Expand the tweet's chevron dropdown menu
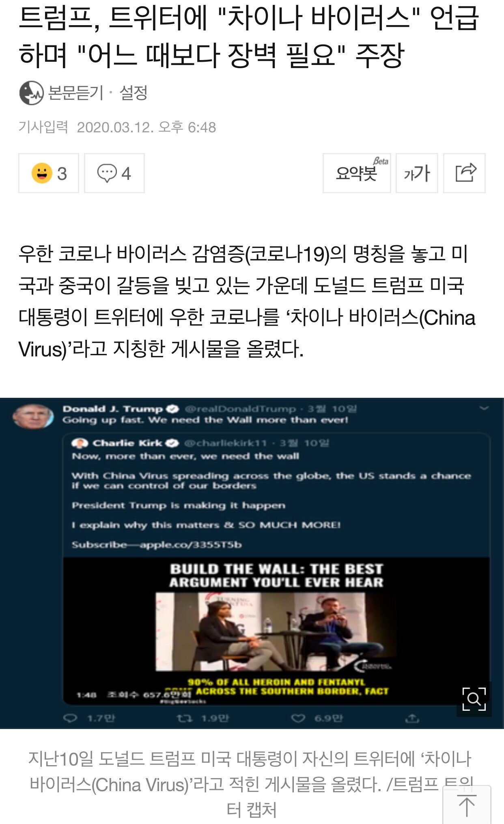Screen dimensions: 504x824 click(484, 408)
